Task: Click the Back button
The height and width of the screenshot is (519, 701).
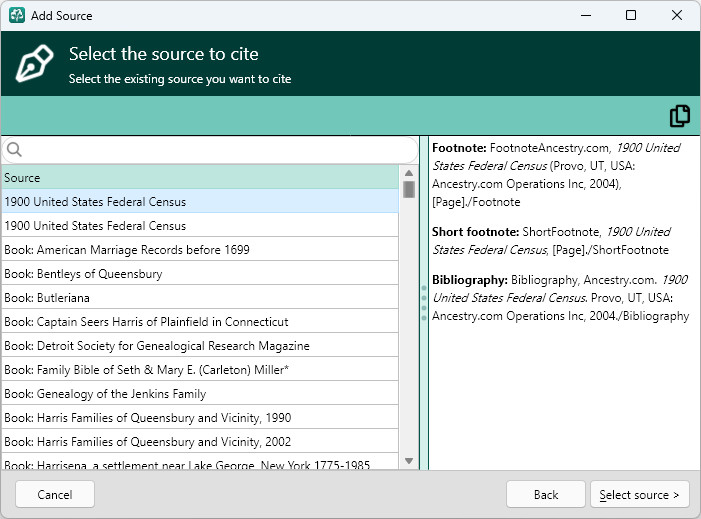Action: 546,494
